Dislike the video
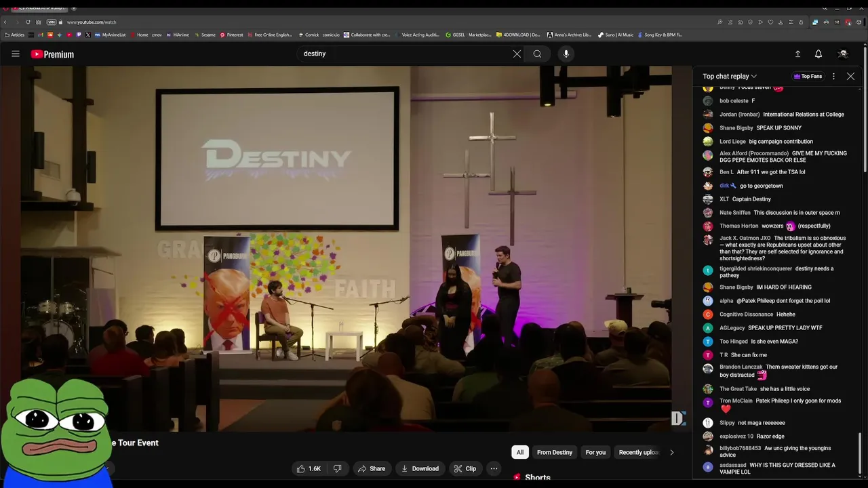Viewport: 868px width, 488px height. click(337, 468)
